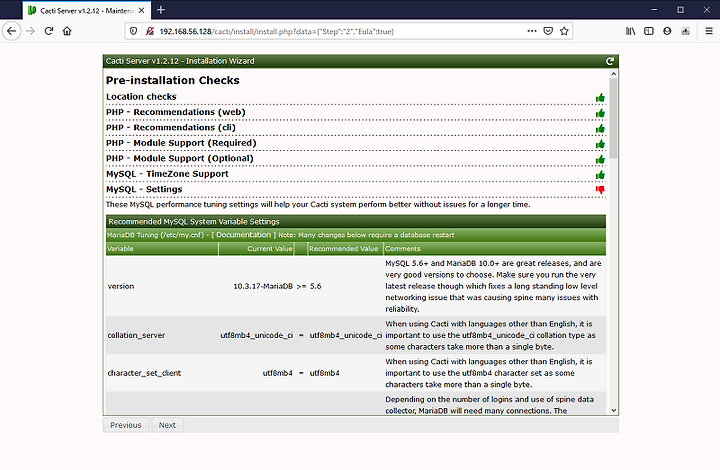This screenshot has height=470, width=720.
Task: Click the Recommended Value column header
Action: pyautogui.click(x=343, y=249)
